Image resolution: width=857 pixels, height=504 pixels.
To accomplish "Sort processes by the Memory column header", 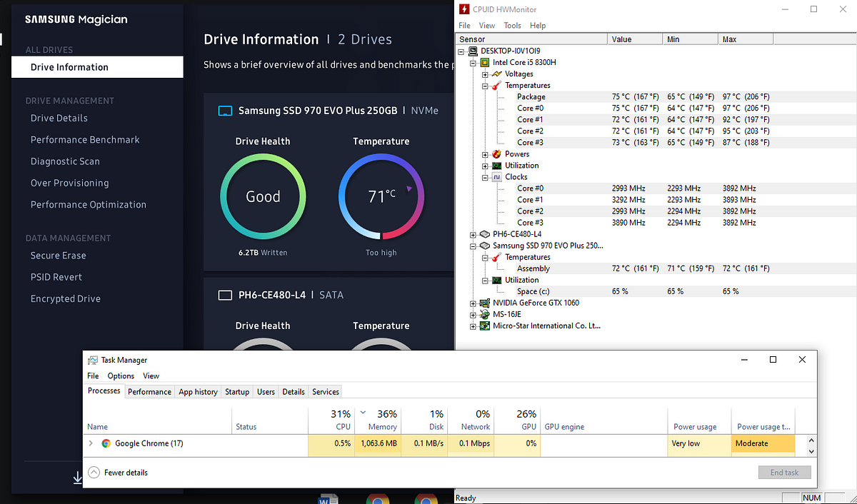I will [377, 420].
